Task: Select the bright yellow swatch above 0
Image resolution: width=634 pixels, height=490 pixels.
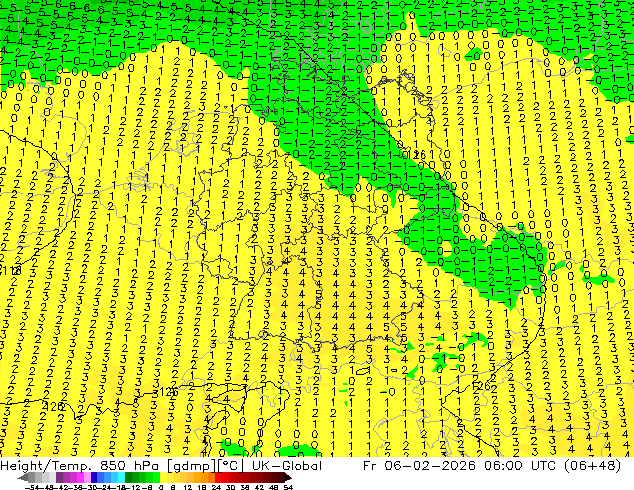Action: pos(163,478)
